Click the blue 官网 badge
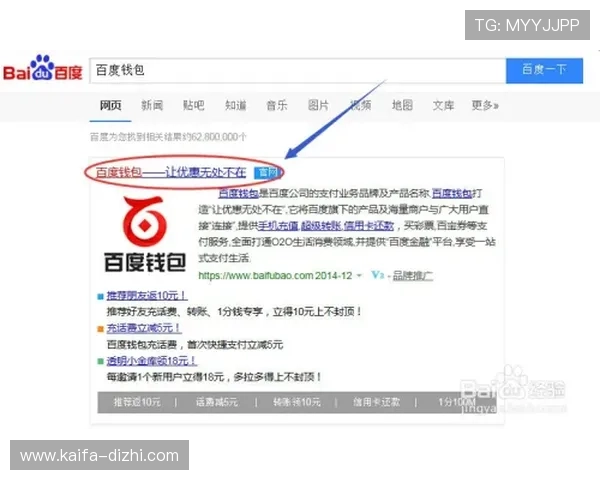Image resolution: width=600 pixels, height=480 pixels. point(267,173)
